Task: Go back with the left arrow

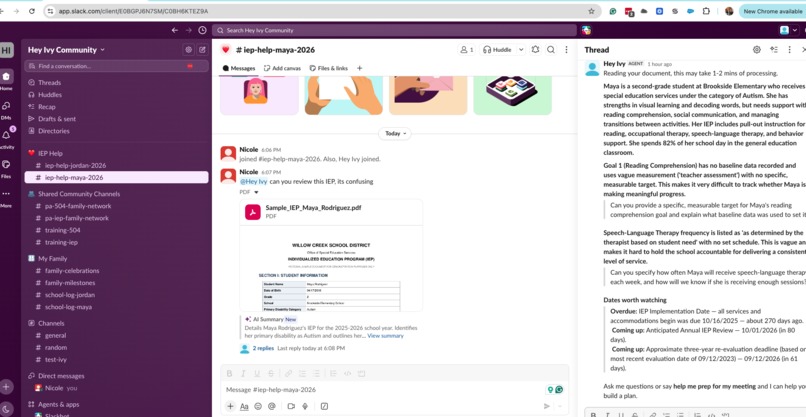Action: point(175,30)
